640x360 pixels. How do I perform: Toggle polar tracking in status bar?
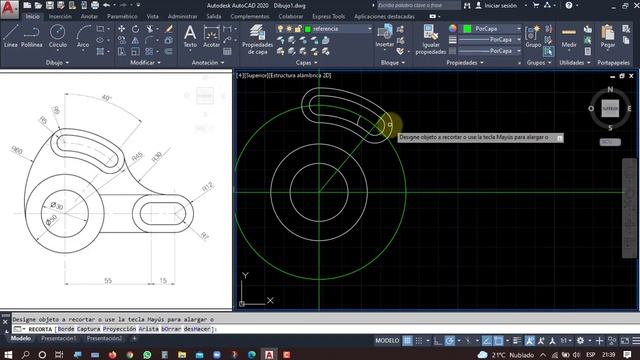449,341
